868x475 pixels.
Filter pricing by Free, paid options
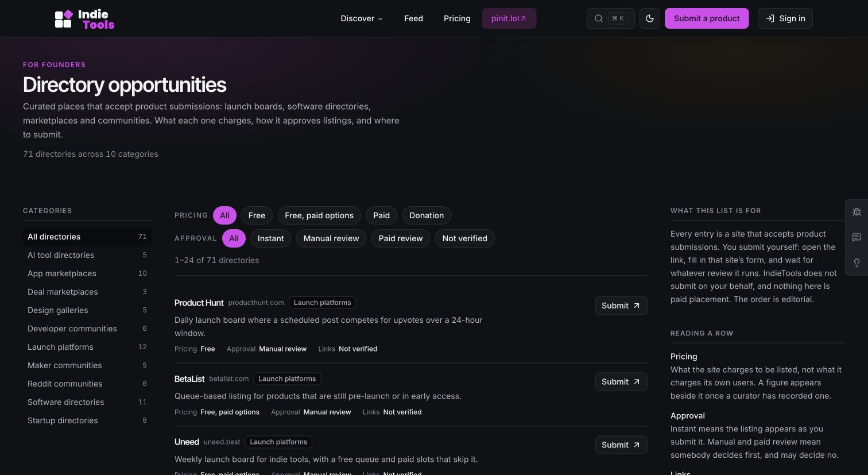point(319,215)
